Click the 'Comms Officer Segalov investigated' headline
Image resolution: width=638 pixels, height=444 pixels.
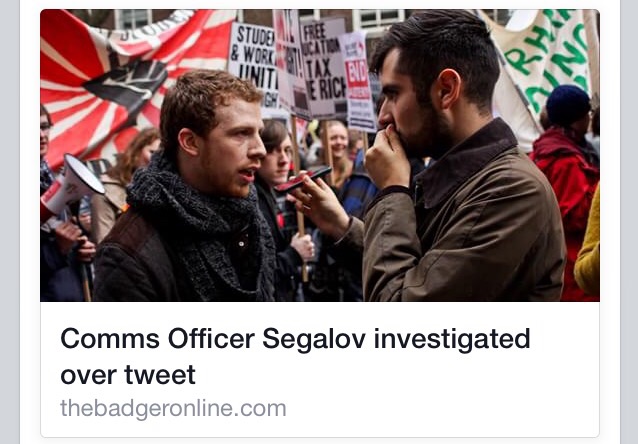pyautogui.click(x=295, y=339)
